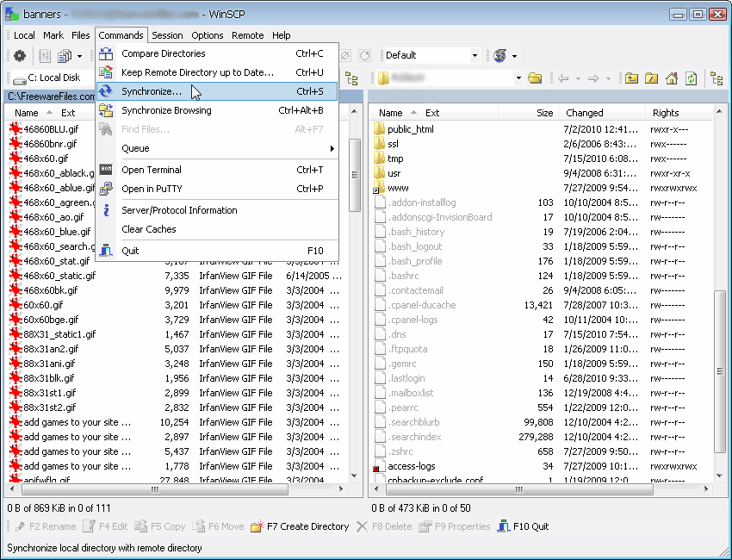Viewport: 732px width, 560px height.
Task: Select Server/Protocol Information
Action: click(x=218, y=210)
